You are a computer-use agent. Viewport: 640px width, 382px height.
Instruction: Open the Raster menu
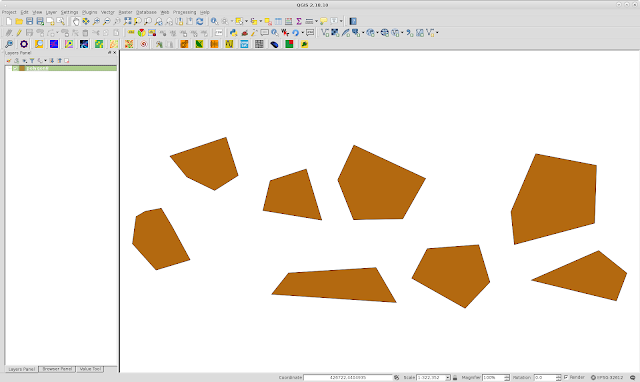[x=125, y=12]
